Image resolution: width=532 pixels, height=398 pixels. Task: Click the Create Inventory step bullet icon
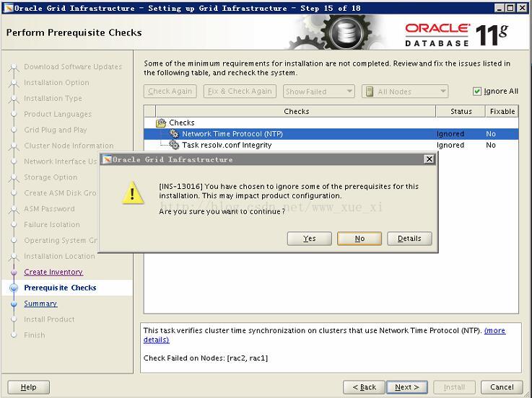click(14, 272)
